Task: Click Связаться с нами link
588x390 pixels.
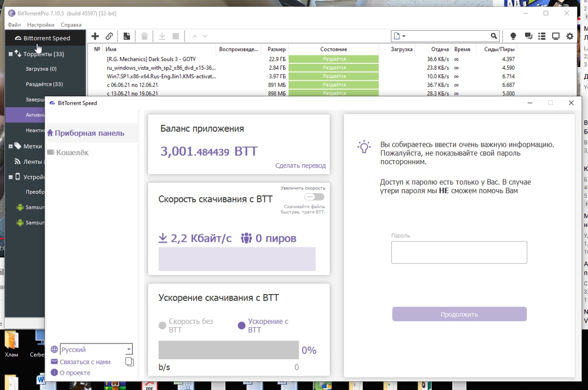Action: (85, 362)
